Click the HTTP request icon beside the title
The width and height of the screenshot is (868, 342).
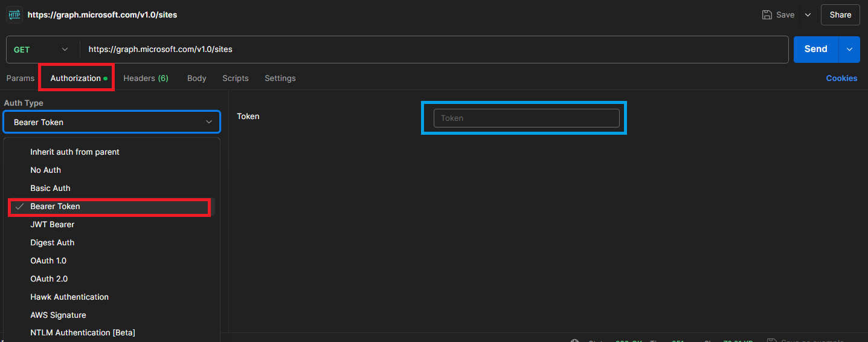pos(14,15)
